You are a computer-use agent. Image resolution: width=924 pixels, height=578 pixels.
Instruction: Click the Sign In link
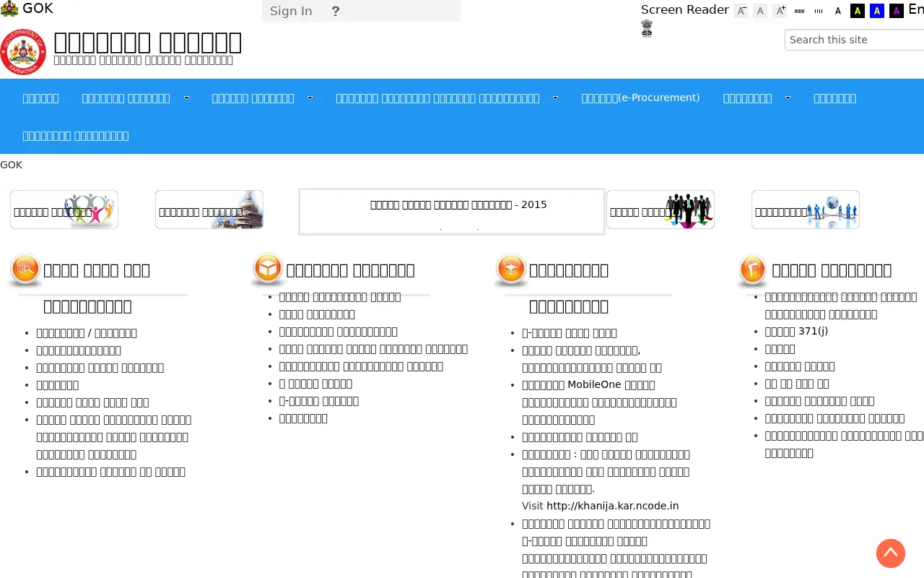[291, 11]
